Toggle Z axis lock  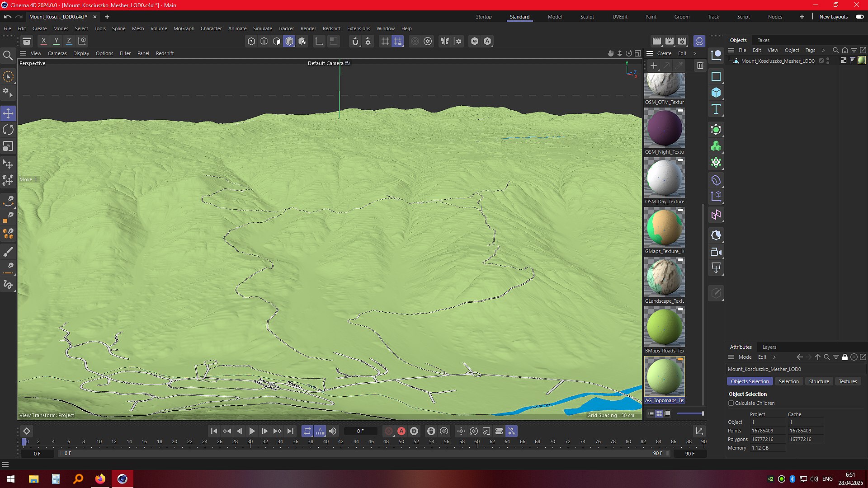point(69,41)
